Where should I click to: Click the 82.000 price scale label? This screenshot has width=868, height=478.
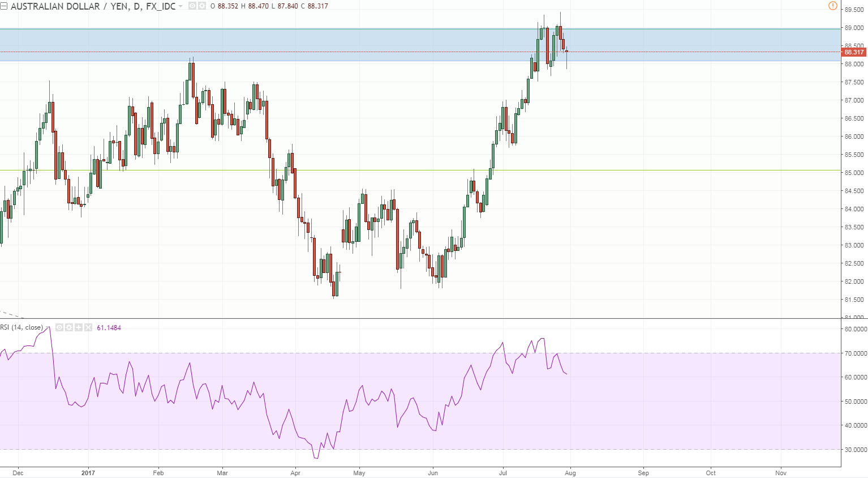click(x=854, y=281)
